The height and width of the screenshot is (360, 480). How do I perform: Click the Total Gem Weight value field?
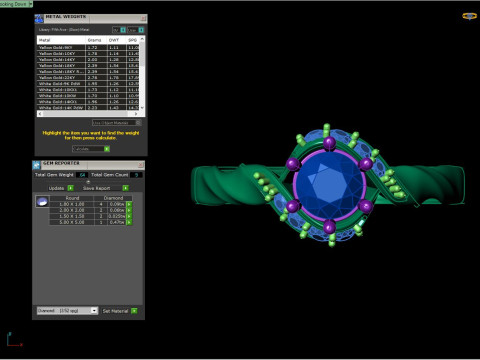[82, 175]
